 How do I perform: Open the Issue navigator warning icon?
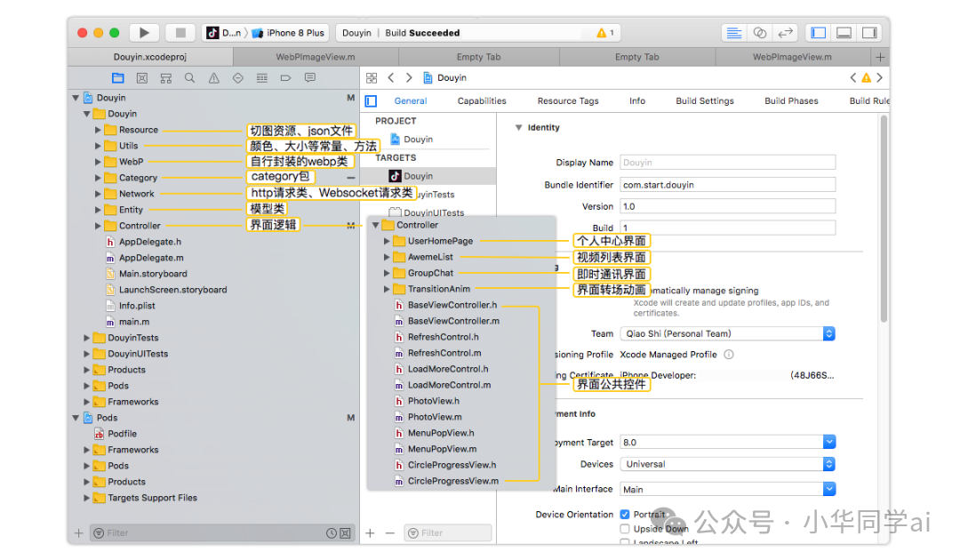213,78
